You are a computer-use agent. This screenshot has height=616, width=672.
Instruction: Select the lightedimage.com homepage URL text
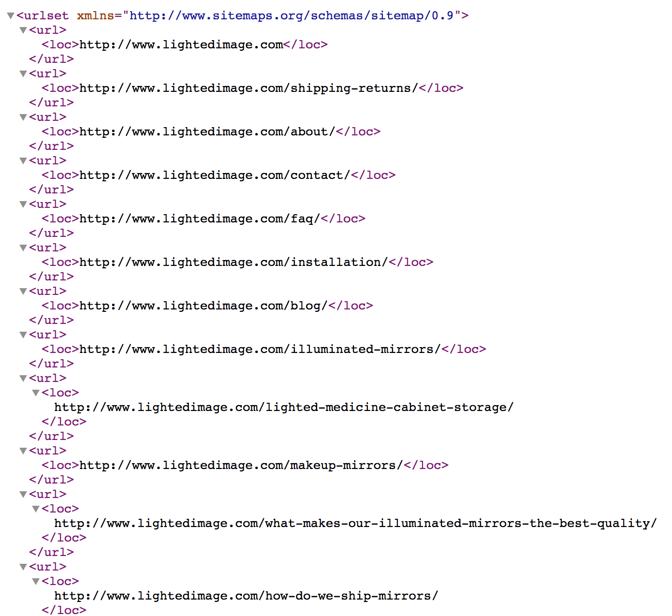tap(181, 44)
